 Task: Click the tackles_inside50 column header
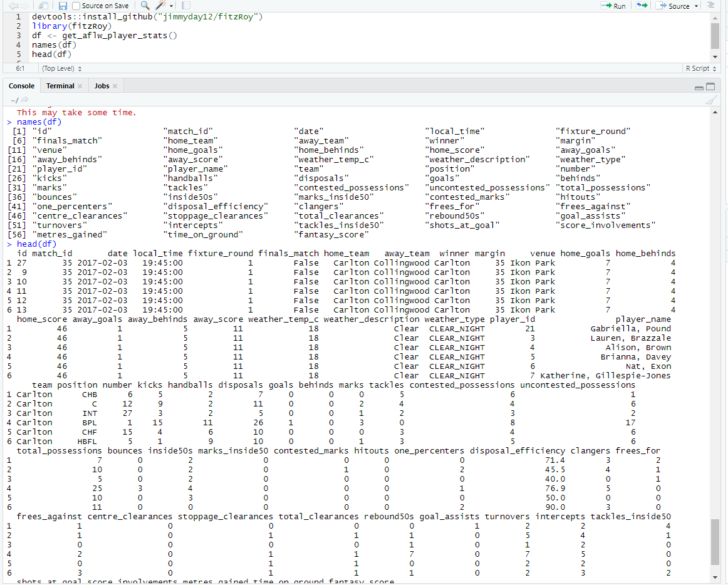(630, 517)
